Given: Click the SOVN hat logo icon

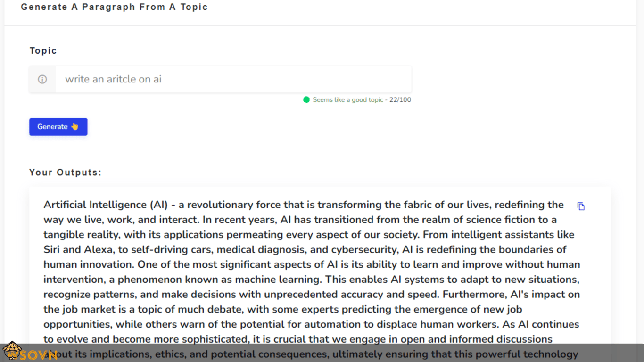Looking at the screenshot, I should tap(11, 351).
